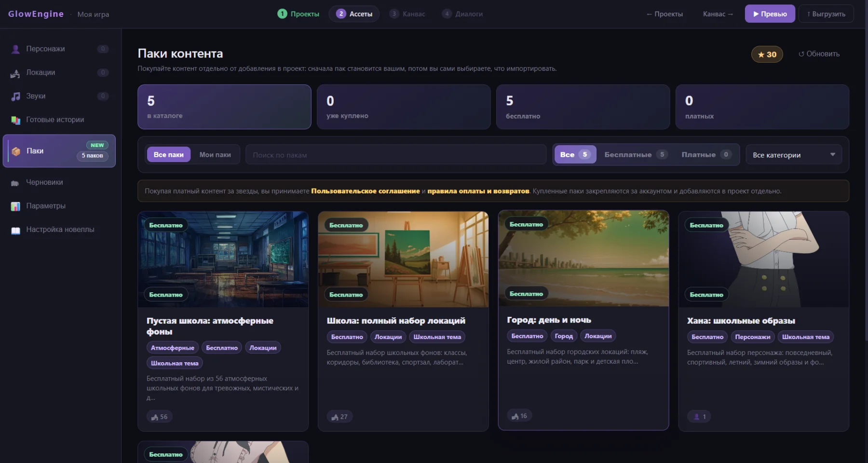Click the 56 locations count on Пустая школа card
The width and height of the screenshot is (868, 463).
pos(159,417)
